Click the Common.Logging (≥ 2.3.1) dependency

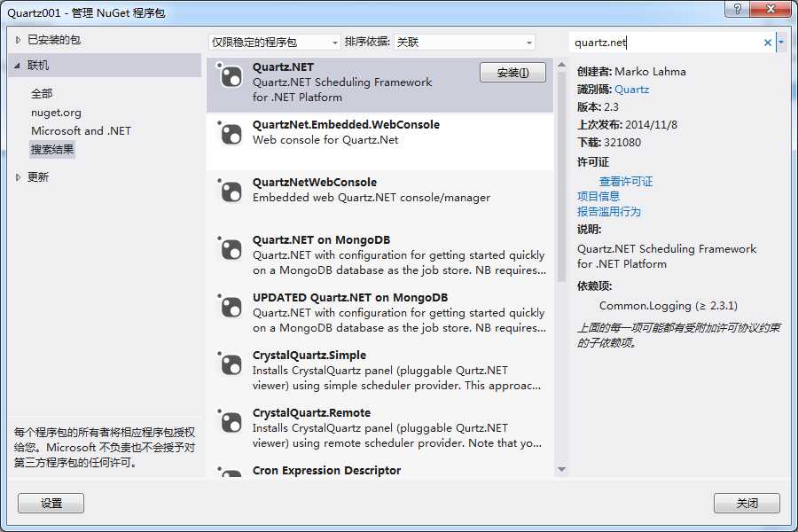(x=669, y=305)
